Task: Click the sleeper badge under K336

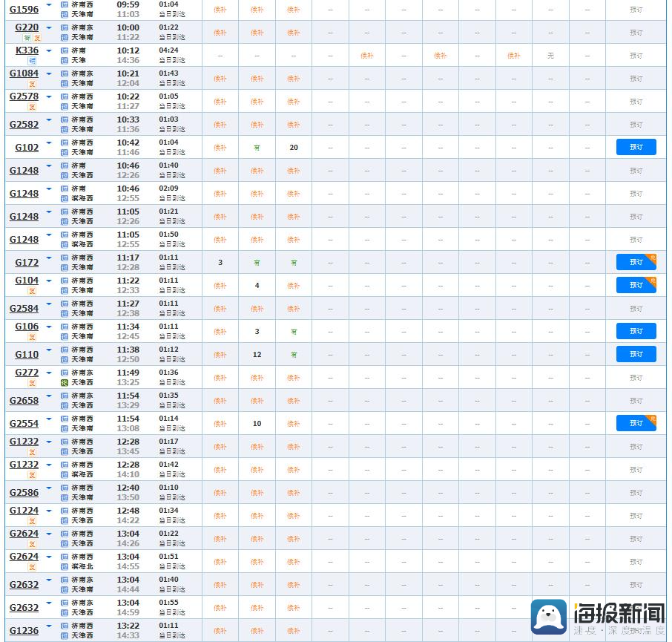Action: (x=32, y=61)
